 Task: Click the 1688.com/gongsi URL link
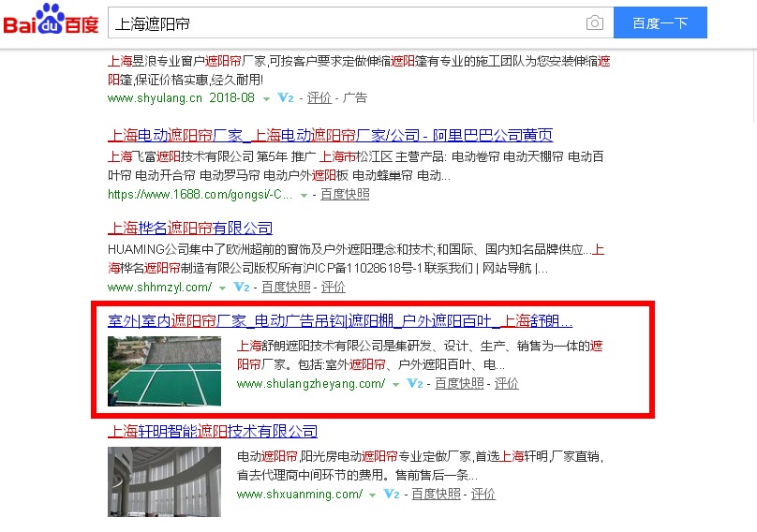200,195
